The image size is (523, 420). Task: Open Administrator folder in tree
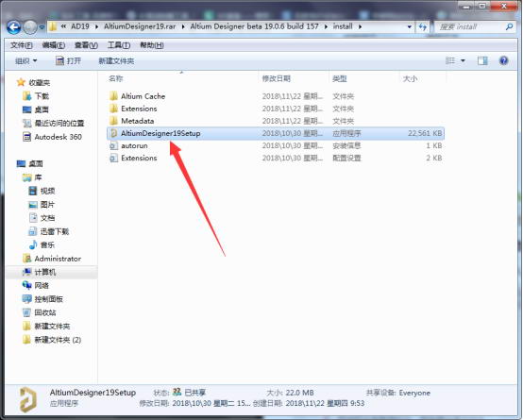click(52, 259)
